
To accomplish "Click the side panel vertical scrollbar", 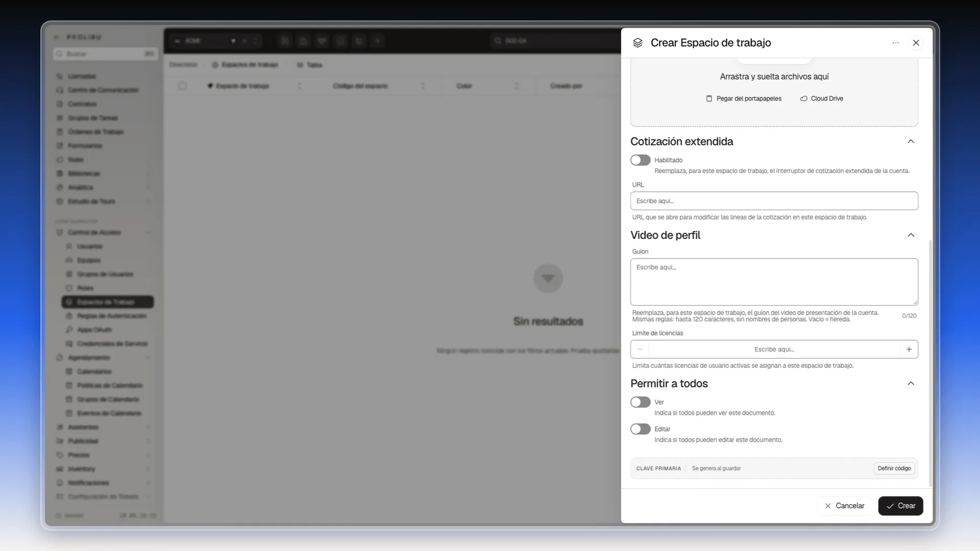I will tap(930, 362).
